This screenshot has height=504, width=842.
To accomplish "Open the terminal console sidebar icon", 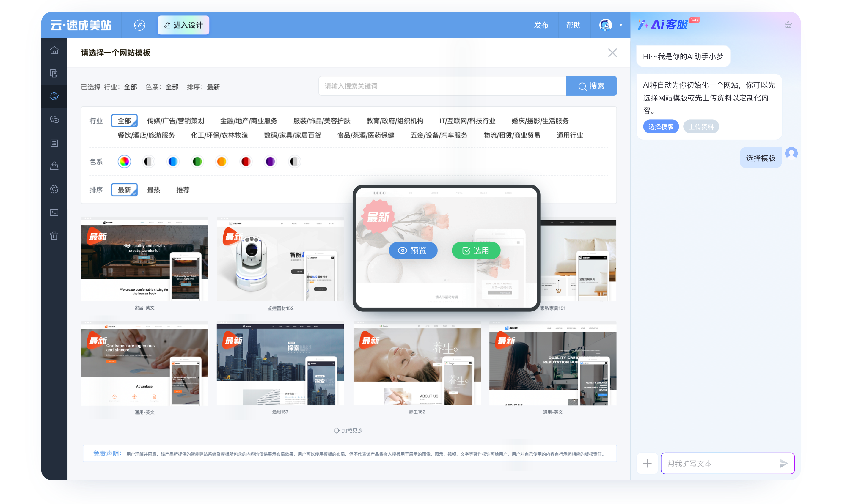I will (x=54, y=212).
